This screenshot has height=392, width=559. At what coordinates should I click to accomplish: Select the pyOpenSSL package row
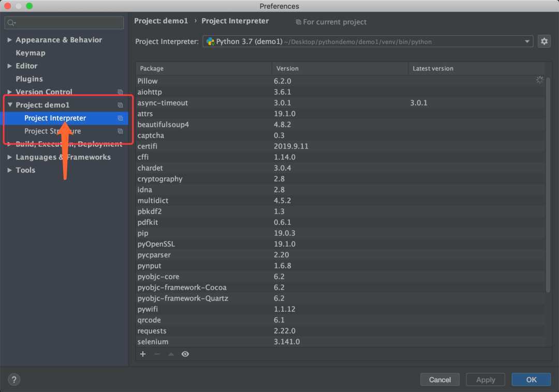tap(340, 244)
